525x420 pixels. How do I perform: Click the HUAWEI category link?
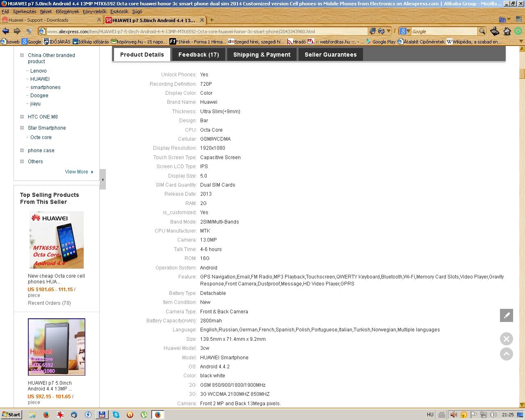click(40, 79)
